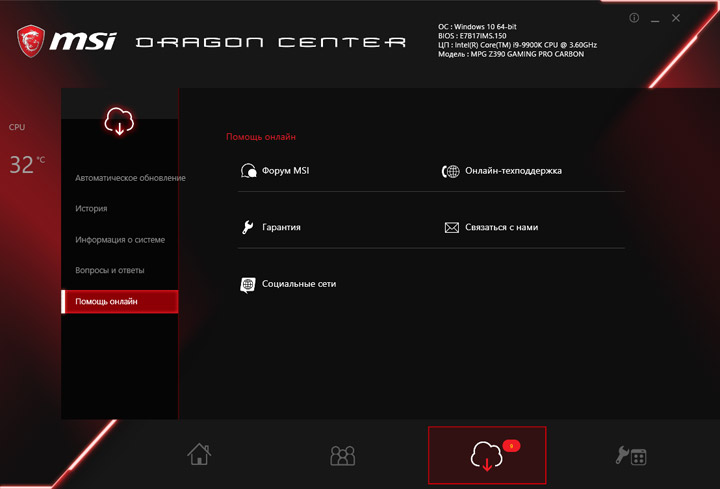Click the BIOS version text E7B17IMS.150
The image size is (720, 489).
[472, 36]
